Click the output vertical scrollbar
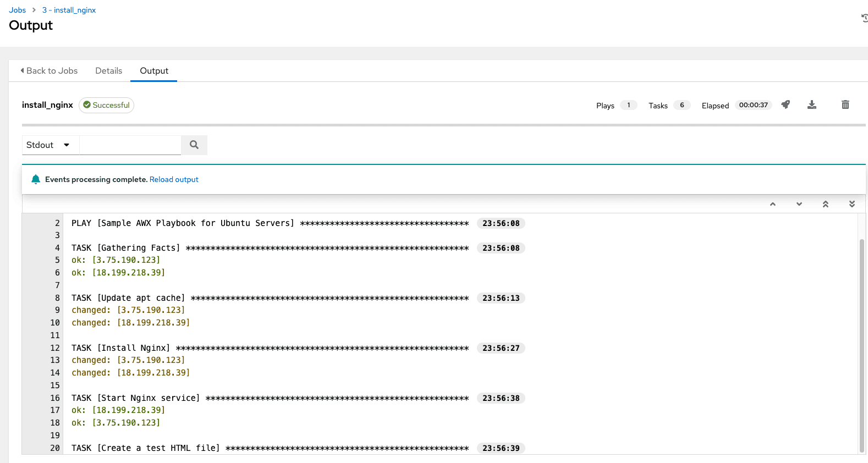This screenshot has width=868, height=463. click(x=862, y=345)
